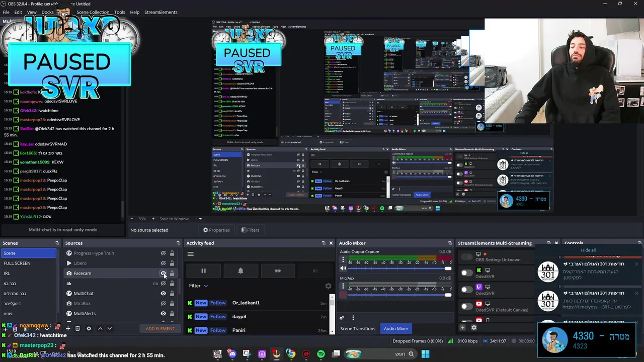The image size is (644, 362).
Task: Open Audio Mixer bottom three-dot menu
Action: 353,318
